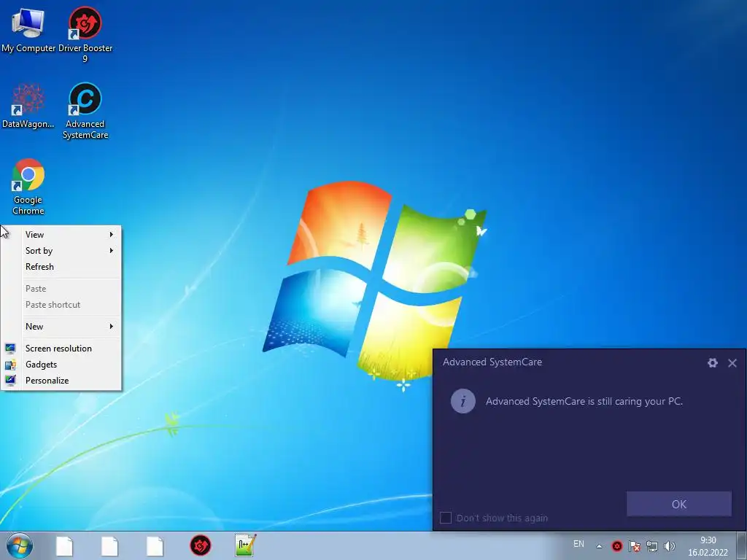Choose View in the context menu
The image size is (747, 560).
tap(61, 234)
